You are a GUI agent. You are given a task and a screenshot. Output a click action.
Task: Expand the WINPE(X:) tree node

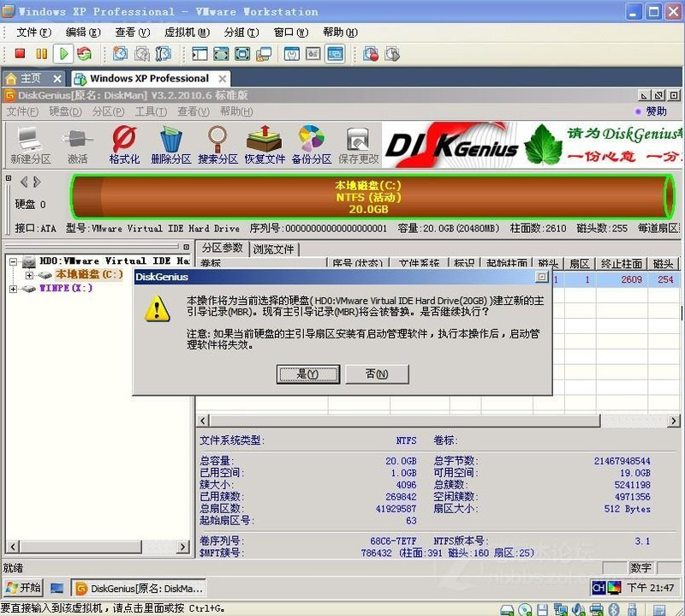14,289
